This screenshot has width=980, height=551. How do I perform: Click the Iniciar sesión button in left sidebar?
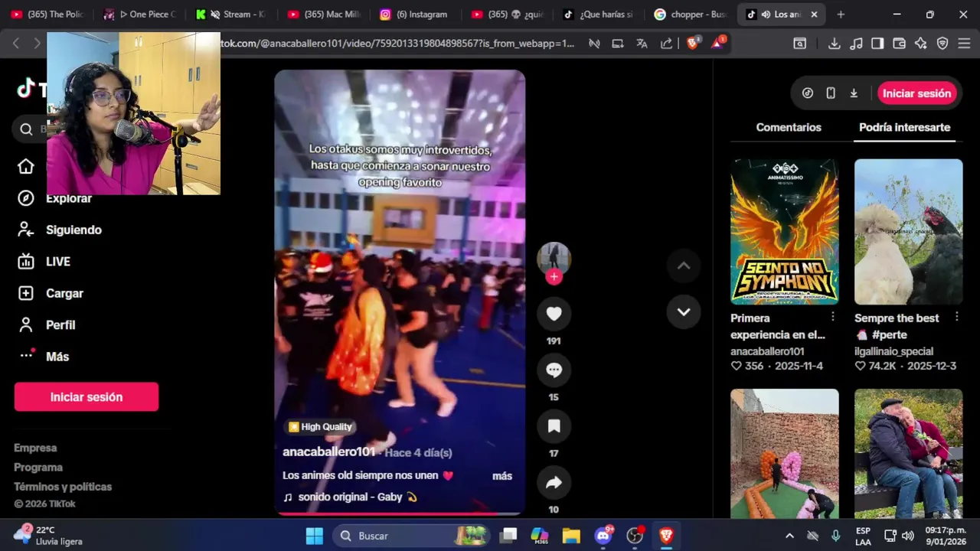87,397
